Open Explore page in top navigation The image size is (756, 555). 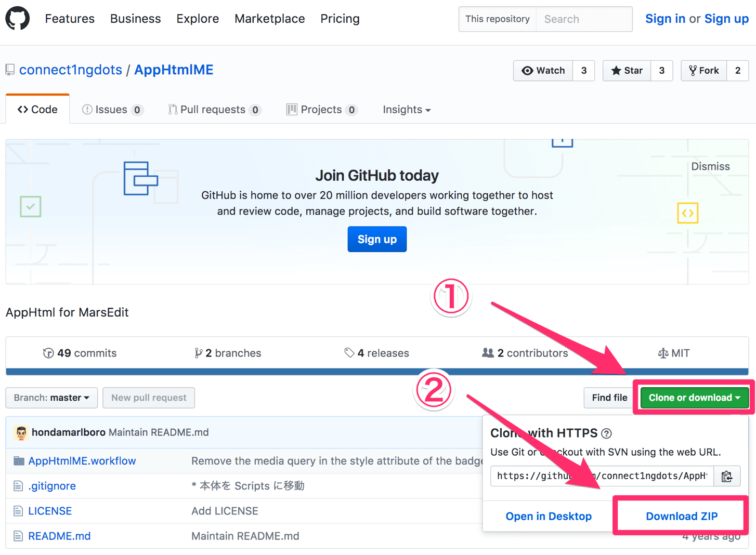198,19
